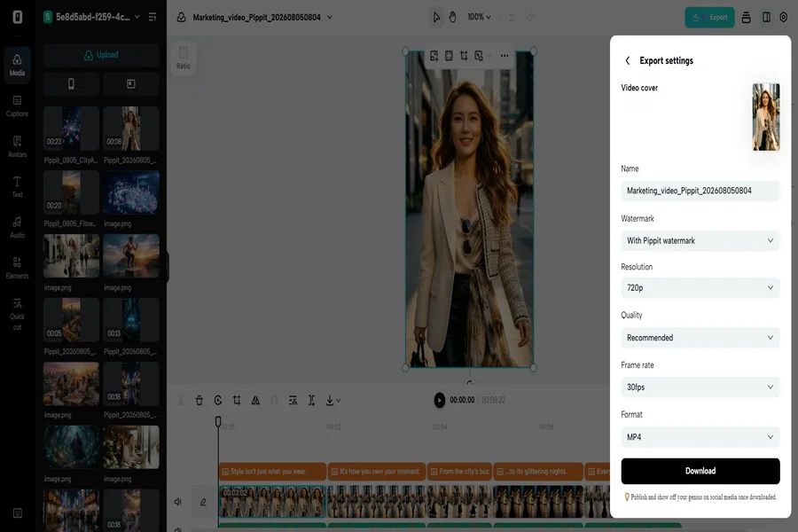Click the Download button
Image resolution: width=798 pixels, height=532 pixels.
coord(700,471)
